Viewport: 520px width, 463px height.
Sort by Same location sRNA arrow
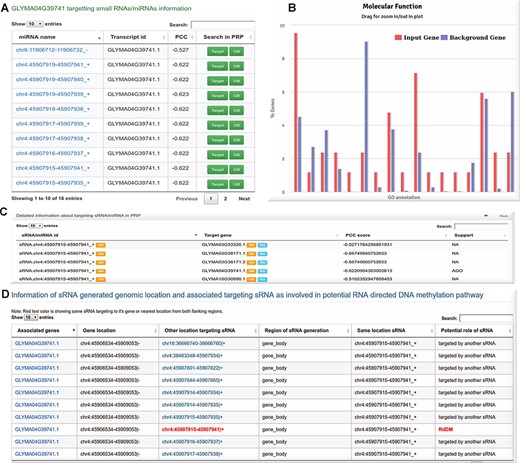click(x=432, y=331)
